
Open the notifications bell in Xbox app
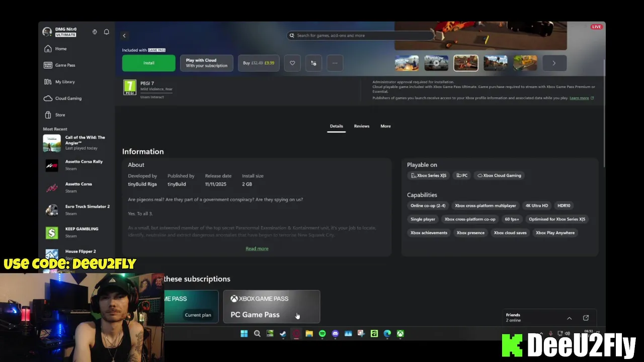click(x=106, y=32)
